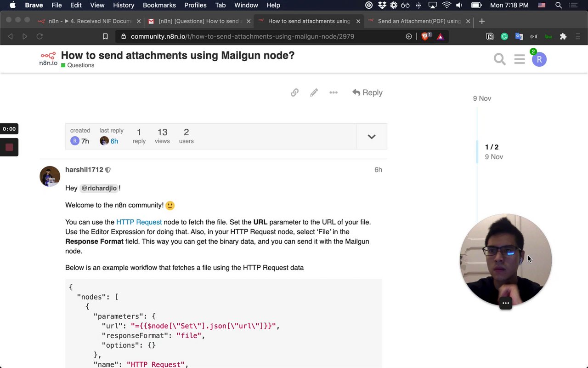Click the pencil edit post icon
Screen dimensions: 588x368
pos(314,92)
